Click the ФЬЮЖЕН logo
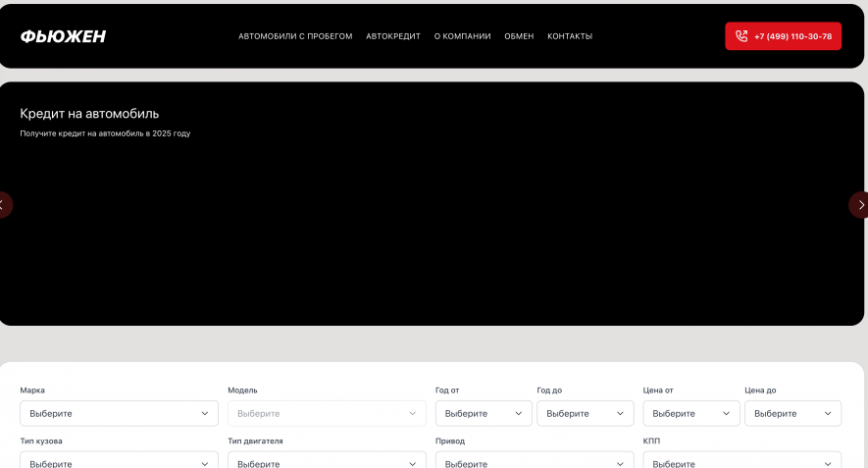 tap(63, 36)
